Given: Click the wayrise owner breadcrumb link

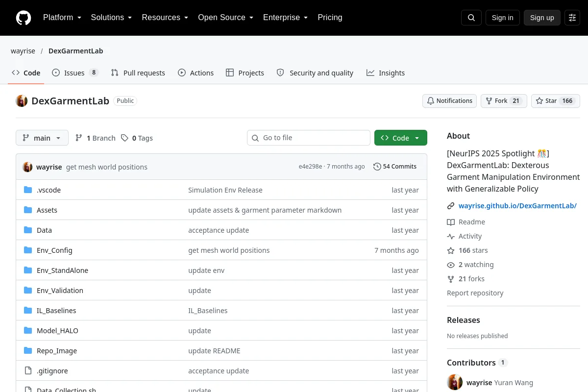Looking at the screenshot, I should click(x=23, y=51).
